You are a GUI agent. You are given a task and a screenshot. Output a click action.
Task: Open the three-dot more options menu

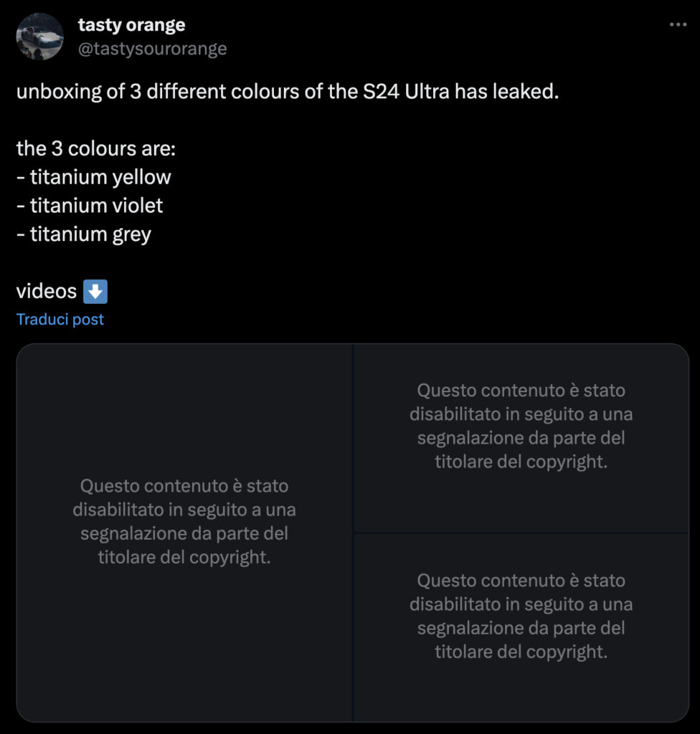pyautogui.click(x=677, y=24)
